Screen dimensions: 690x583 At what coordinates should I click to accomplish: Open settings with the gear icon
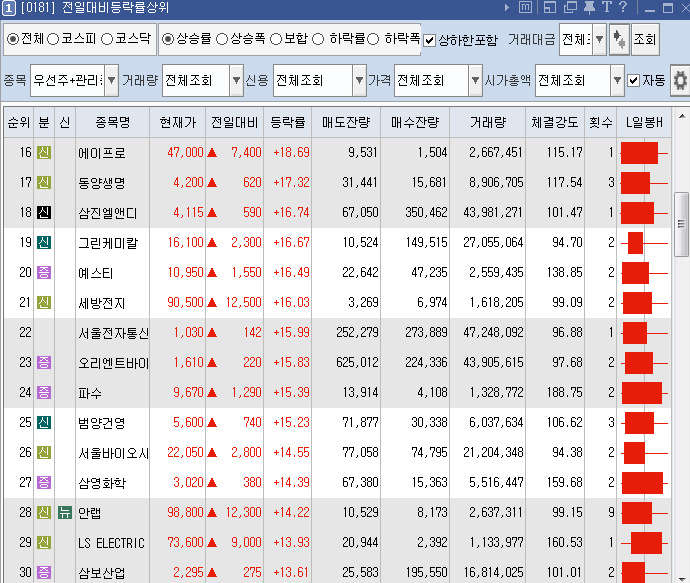click(x=680, y=81)
